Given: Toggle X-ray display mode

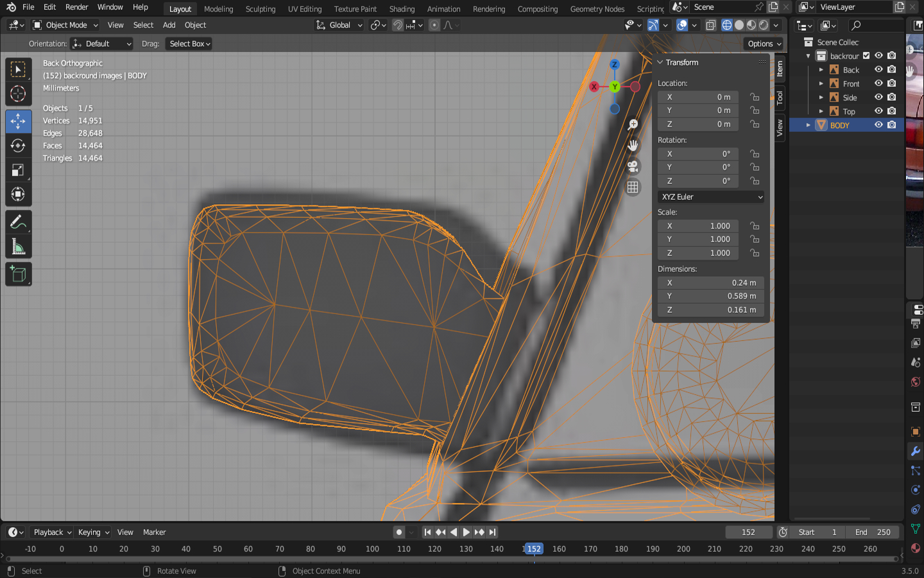Looking at the screenshot, I should tap(711, 25).
